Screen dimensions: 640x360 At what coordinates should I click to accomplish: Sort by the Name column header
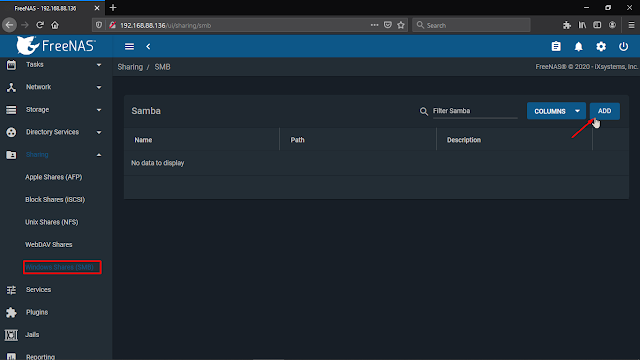point(143,140)
